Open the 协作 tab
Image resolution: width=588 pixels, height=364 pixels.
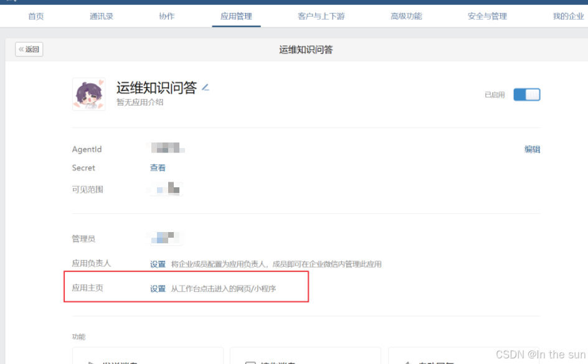point(166,16)
